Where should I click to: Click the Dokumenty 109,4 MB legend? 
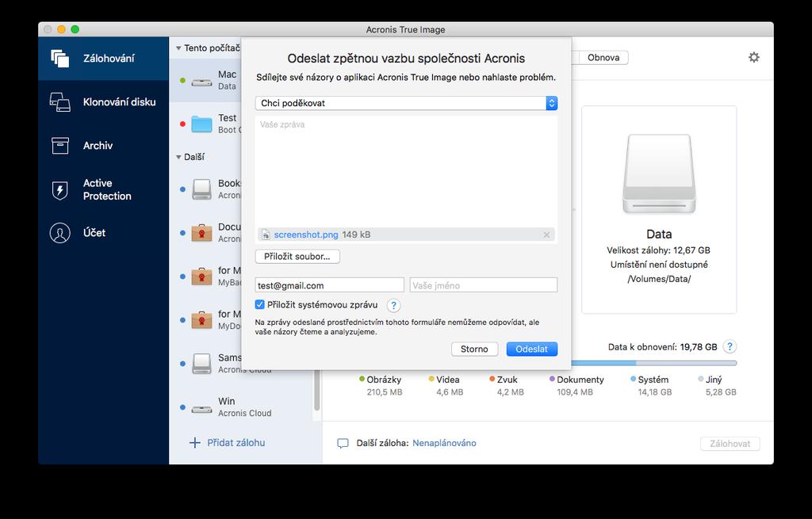pyautogui.click(x=576, y=386)
